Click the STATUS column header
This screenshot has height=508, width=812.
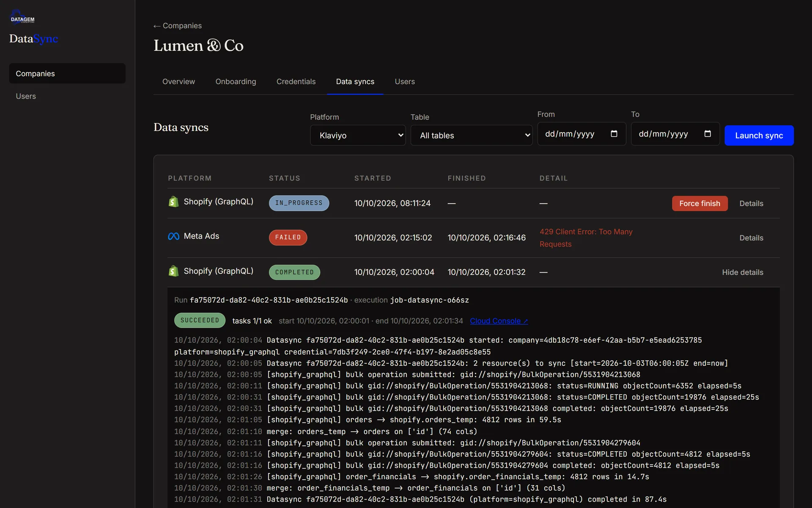point(285,178)
